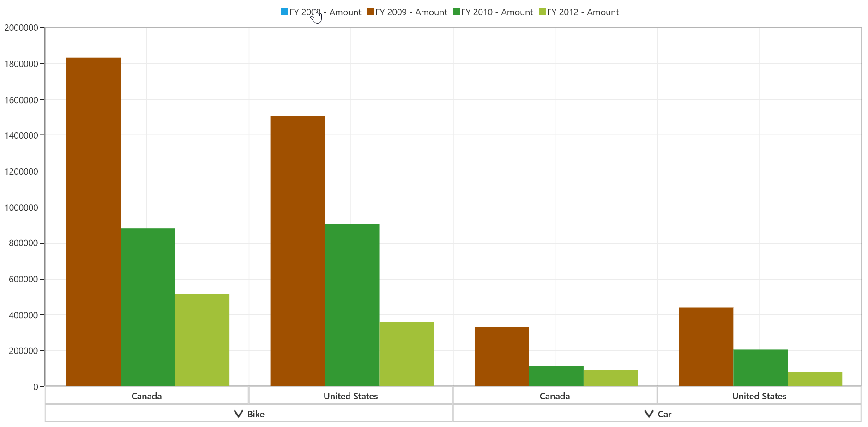Click the dark green FY 2010 bar for Bike United States
868x427 pixels.
[x=352, y=305]
